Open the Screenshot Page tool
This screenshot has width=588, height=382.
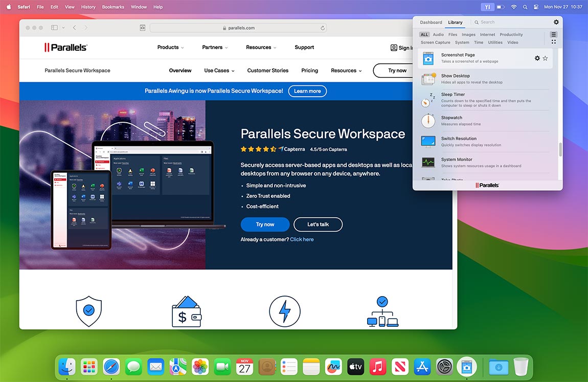point(457,55)
